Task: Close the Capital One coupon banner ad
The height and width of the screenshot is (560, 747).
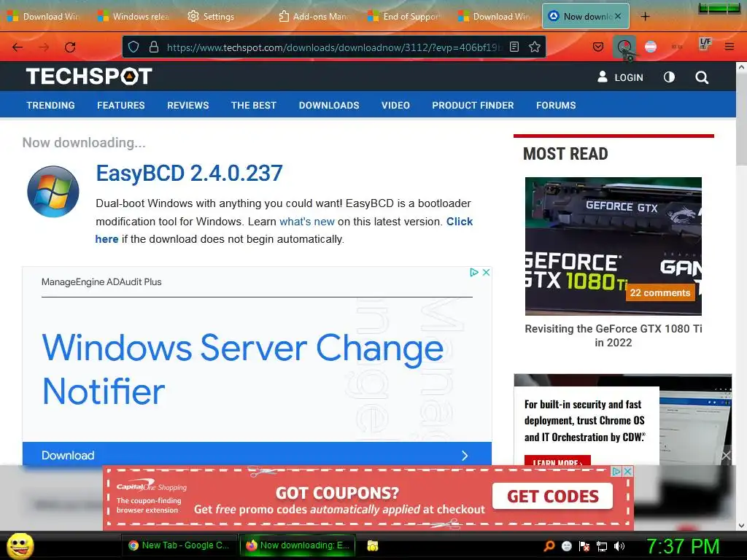Action: (x=628, y=471)
